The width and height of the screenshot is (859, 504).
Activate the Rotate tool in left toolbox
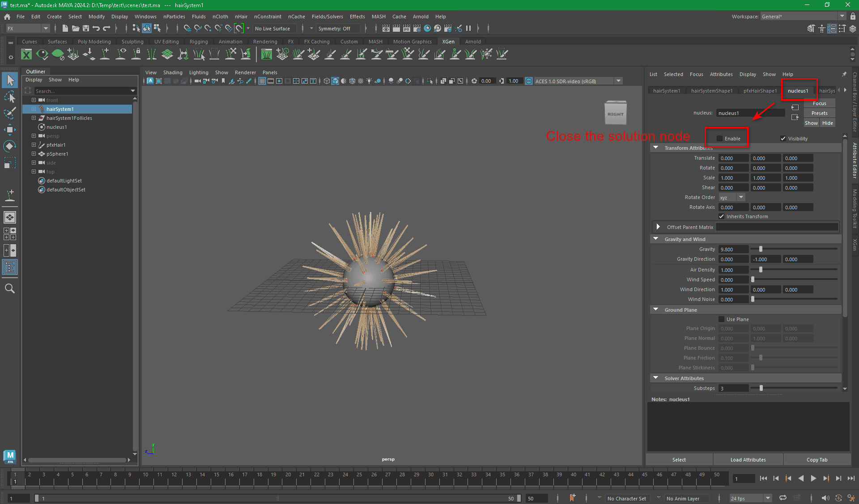coord(10,146)
